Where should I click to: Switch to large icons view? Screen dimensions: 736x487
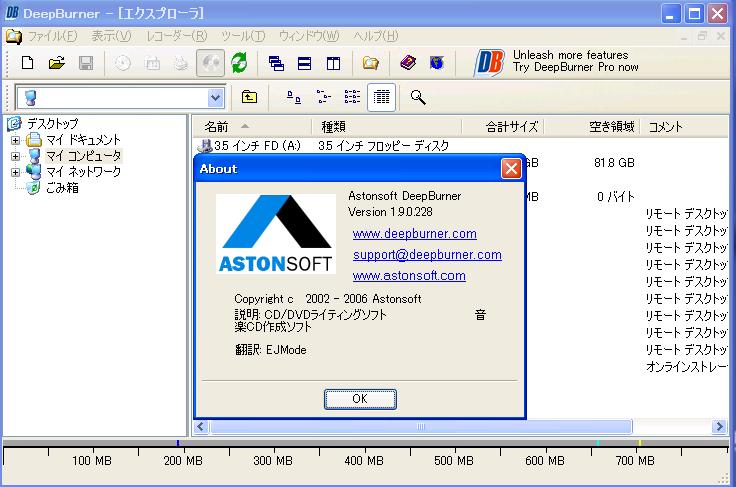pos(294,97)
